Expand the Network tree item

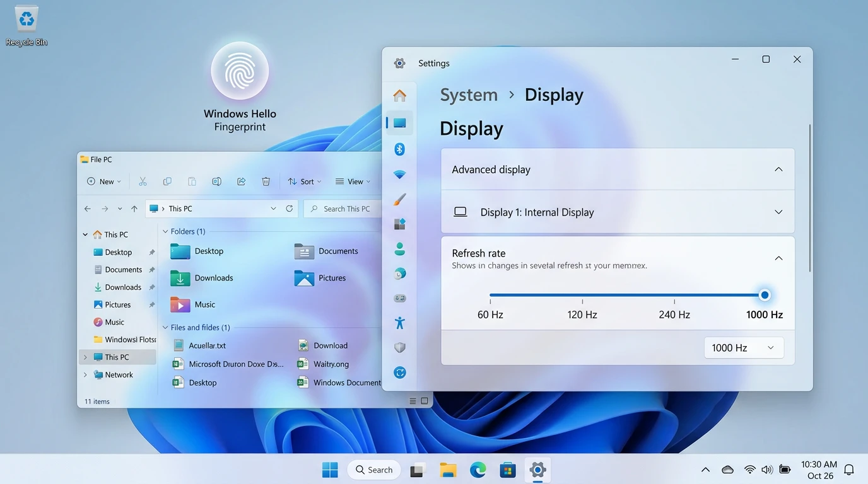86,374
